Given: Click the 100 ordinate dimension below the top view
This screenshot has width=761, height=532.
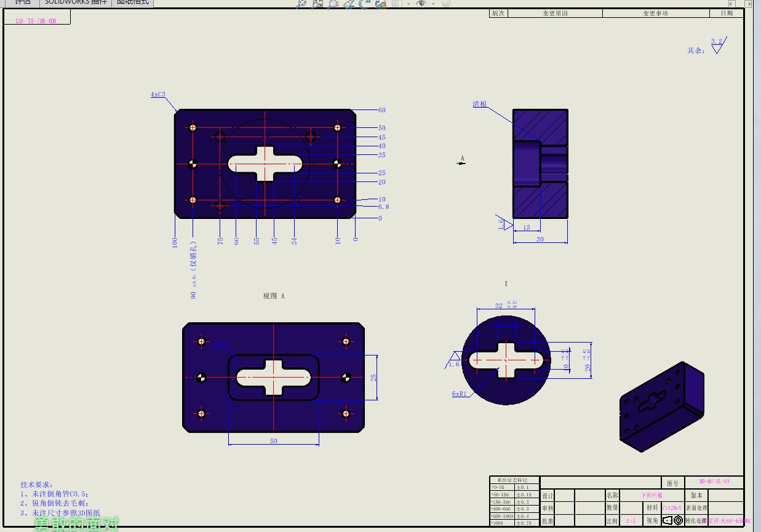Looking at the screenshot, I should tap(175, 242).
